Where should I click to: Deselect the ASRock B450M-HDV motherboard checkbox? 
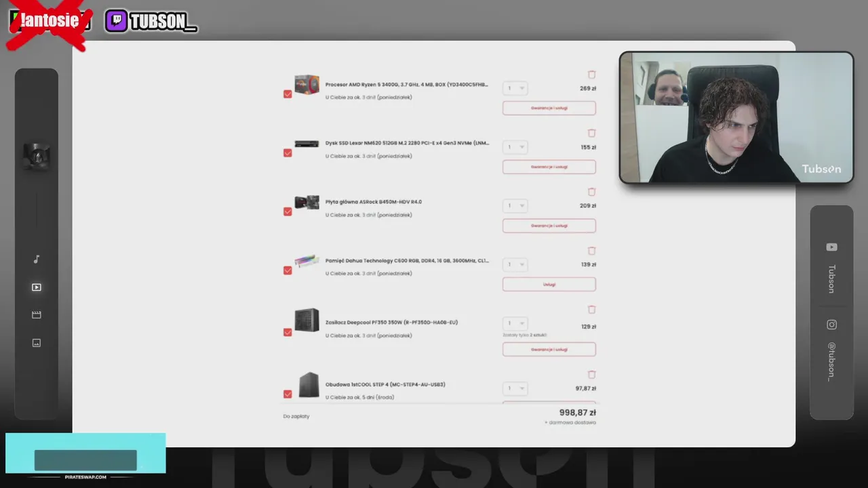coord(288,211)
